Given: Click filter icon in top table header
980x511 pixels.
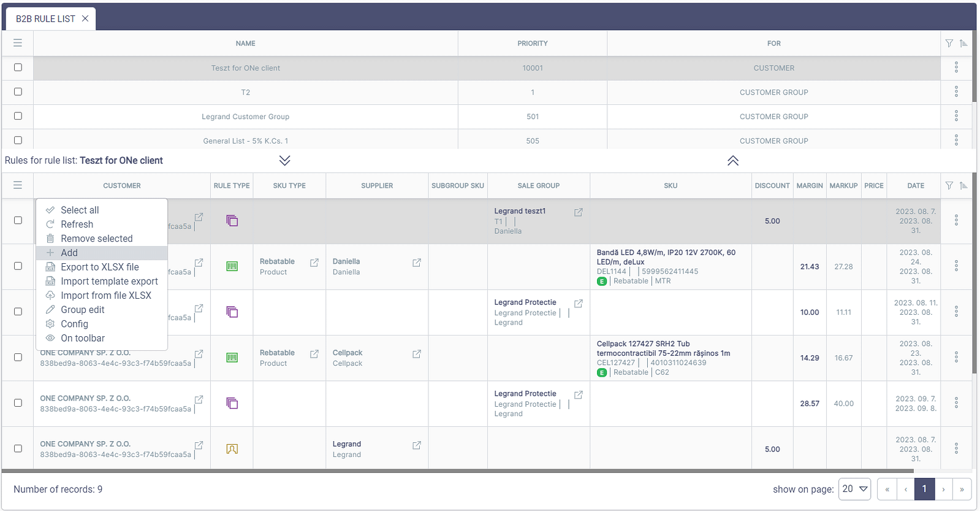Looking at the screenshot, I should [949, 43].
